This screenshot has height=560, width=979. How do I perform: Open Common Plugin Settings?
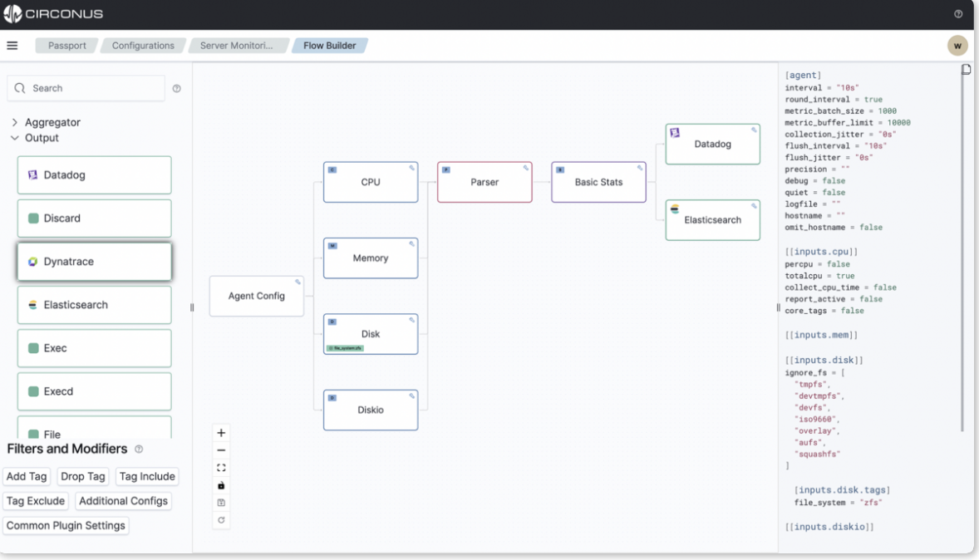[66, 526]
